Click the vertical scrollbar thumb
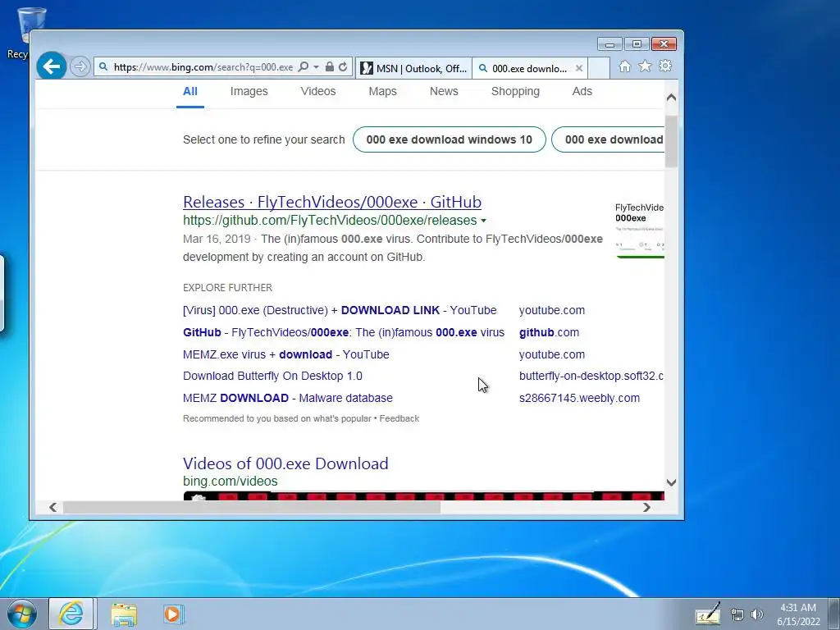This screenshot has height=630, width=840. (x=671, y=141)
